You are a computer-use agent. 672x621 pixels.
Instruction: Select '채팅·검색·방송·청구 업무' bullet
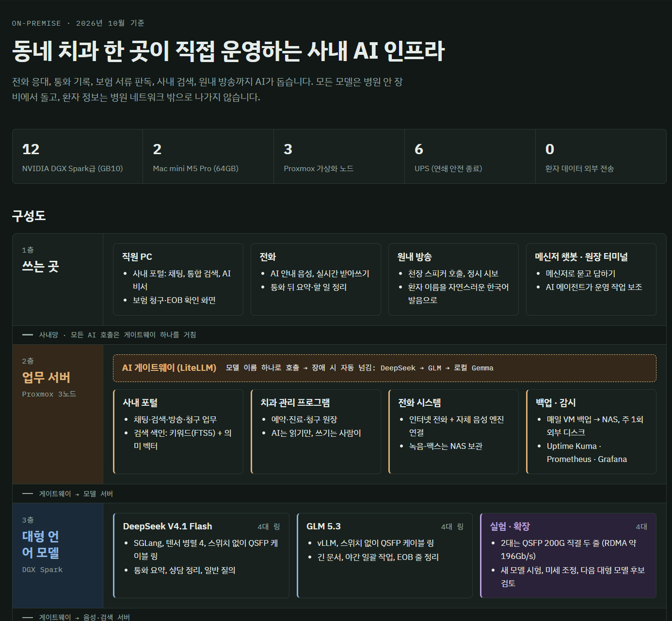tap(175, 420)
